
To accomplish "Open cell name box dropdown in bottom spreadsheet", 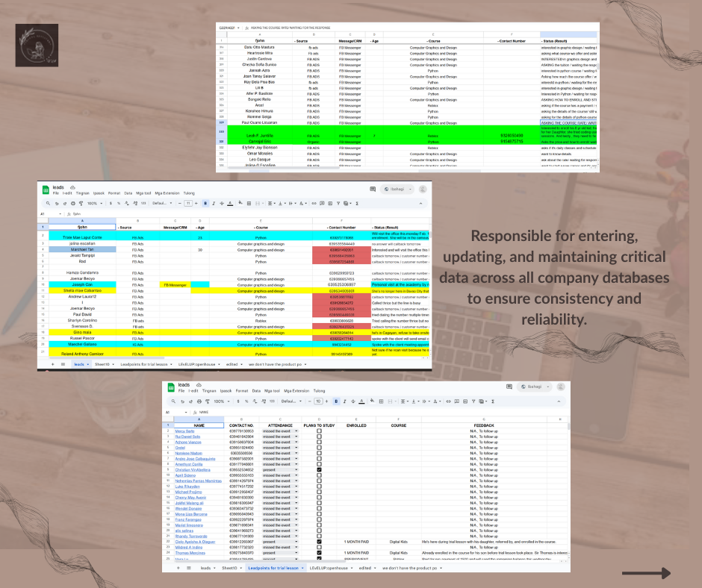I will pos(185,412).
